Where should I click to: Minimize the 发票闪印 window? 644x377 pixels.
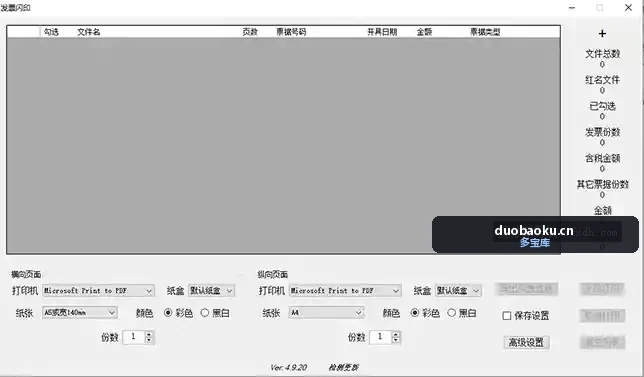click(572, 7)
